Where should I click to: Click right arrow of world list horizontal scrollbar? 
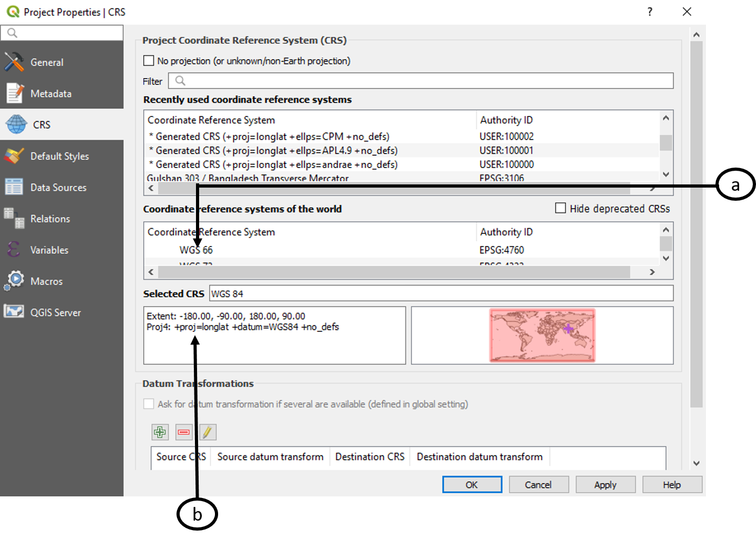(x=652, y=272)
